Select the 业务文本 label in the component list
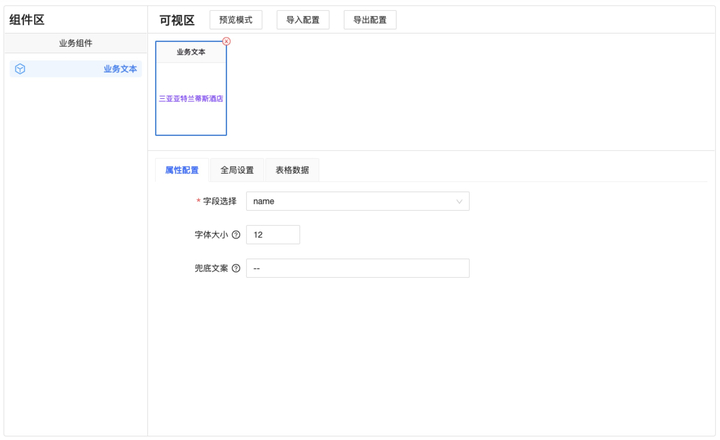 coord(120,69)
